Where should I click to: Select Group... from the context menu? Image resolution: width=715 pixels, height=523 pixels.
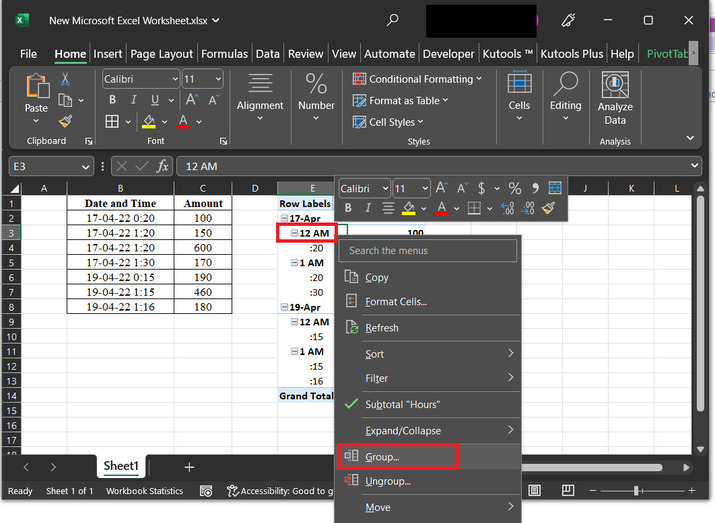[382, 457]
